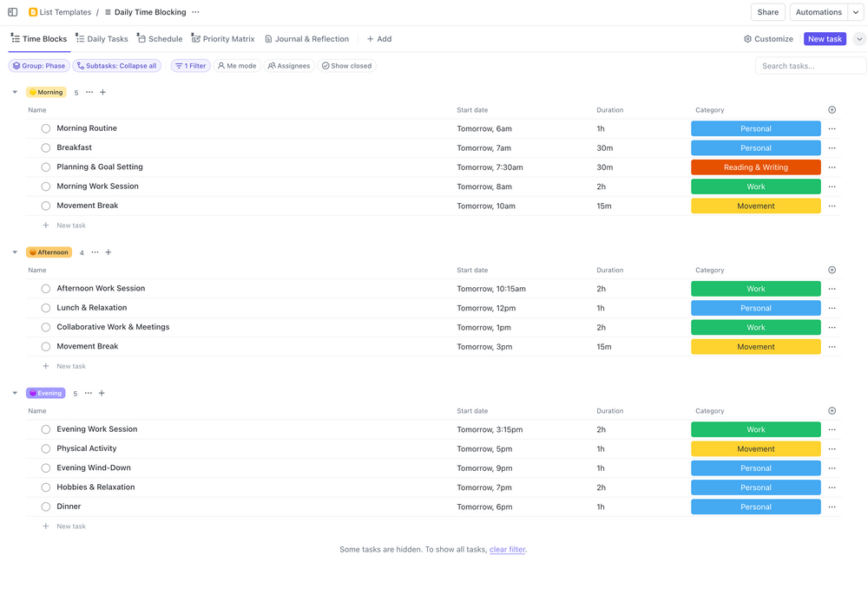868x595 pixels.
Task: Toggle the sidebar panel icon
Action: 12,12
